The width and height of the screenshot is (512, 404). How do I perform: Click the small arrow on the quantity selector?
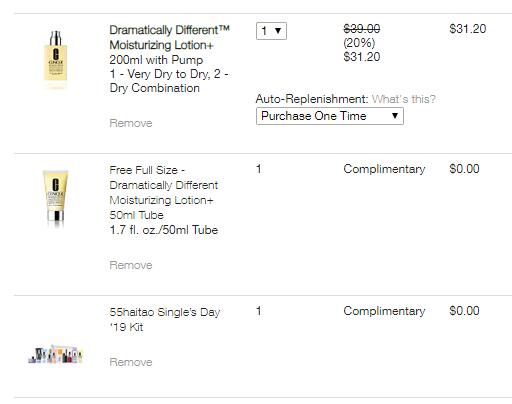pos(278,31)
